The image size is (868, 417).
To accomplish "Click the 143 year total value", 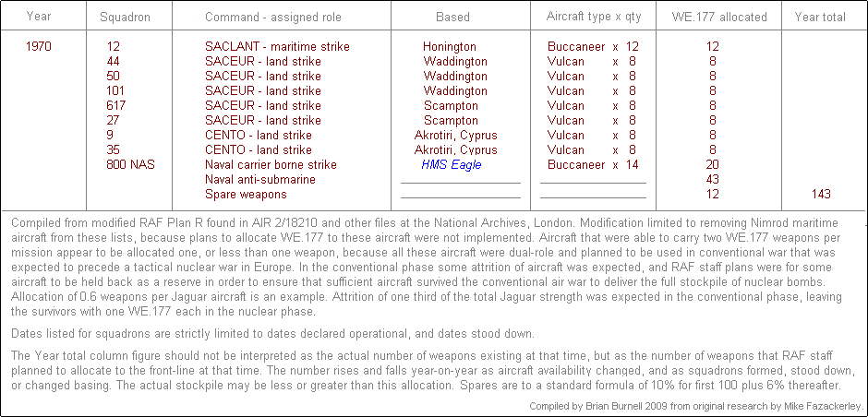I will (817, 195).
